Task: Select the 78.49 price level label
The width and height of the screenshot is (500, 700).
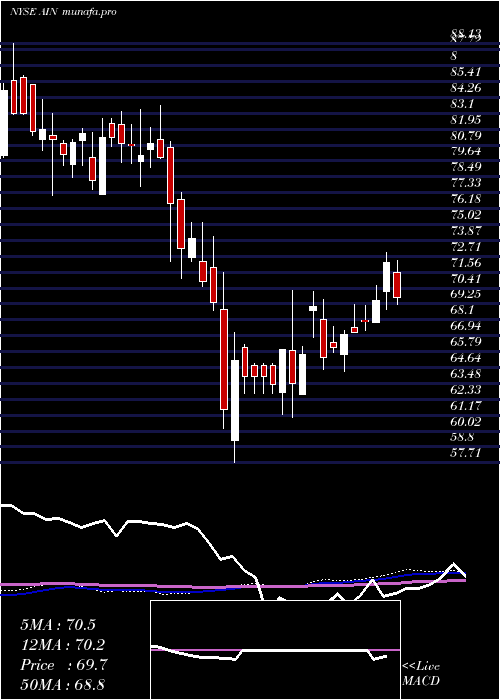Action: point(467,167)
